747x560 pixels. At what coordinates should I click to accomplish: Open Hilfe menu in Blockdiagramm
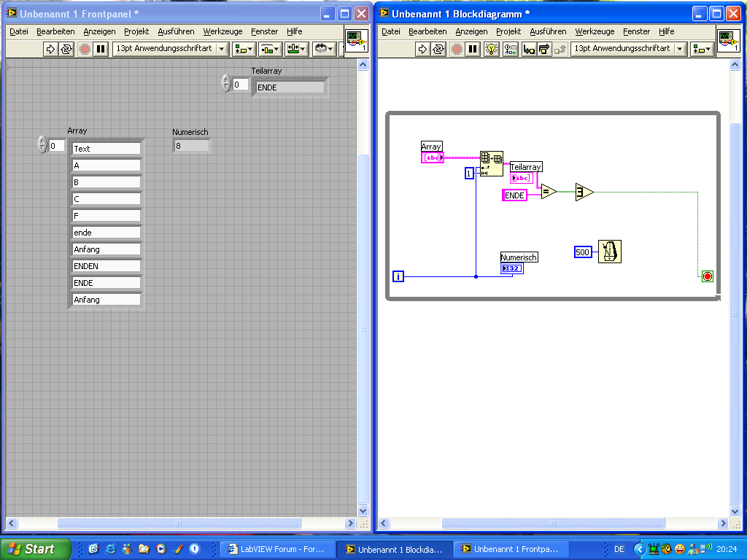667,31
